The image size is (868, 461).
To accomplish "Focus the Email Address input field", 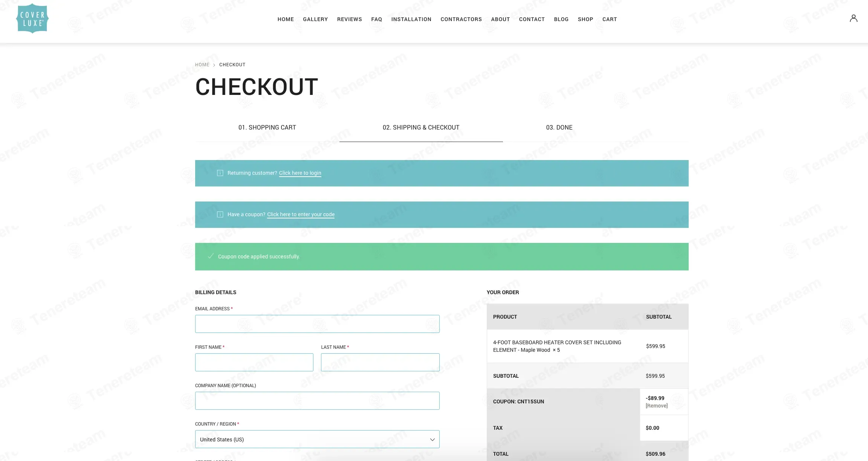I will 317,324.
